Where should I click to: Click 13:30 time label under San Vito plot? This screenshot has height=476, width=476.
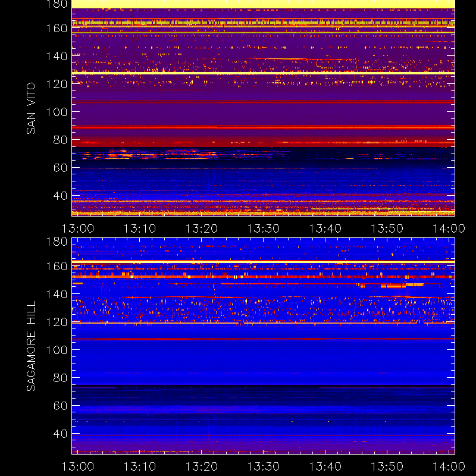(x=263, y=228)
